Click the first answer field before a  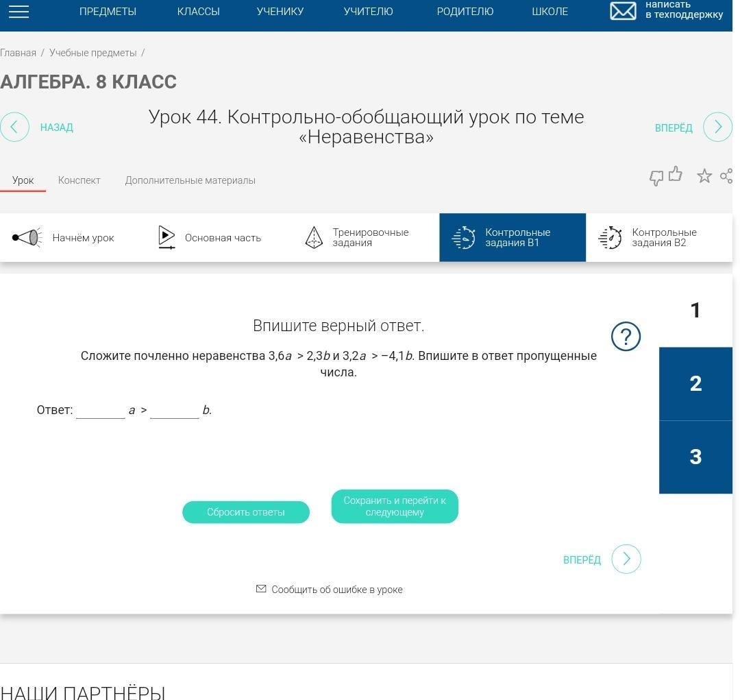(x=101, y=410)
